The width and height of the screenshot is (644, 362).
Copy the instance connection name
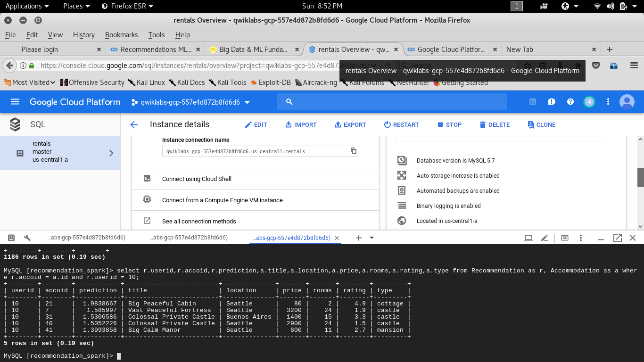click(354, 151)
